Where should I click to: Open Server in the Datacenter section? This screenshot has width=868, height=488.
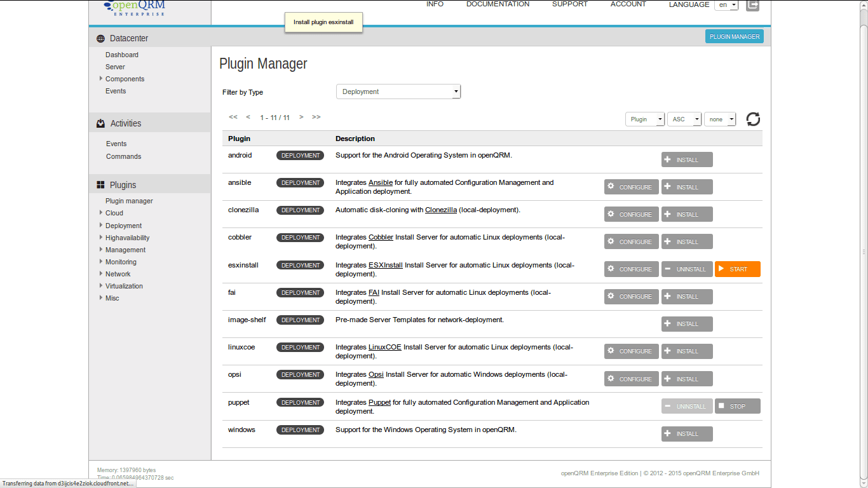coord(115,67)
